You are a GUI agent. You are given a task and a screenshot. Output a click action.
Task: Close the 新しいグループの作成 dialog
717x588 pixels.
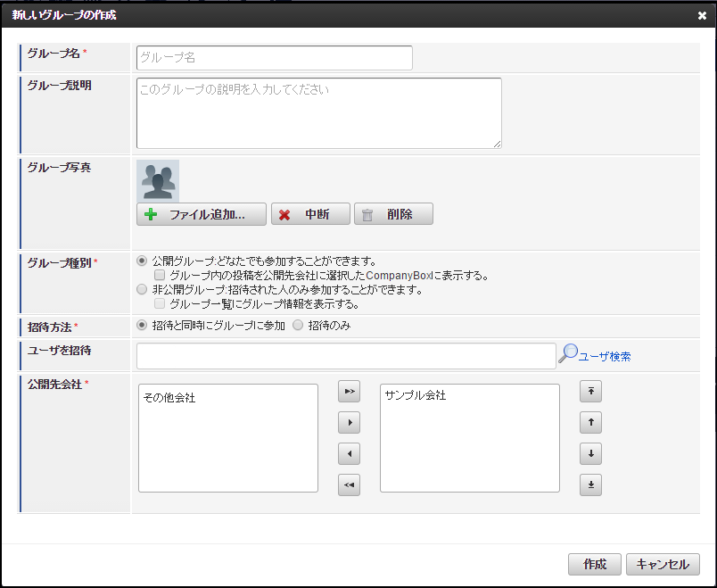702,15
